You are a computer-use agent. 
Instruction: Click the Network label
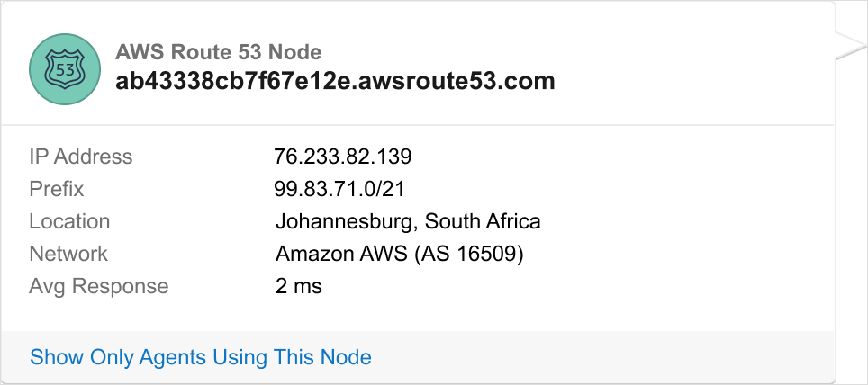68,254
